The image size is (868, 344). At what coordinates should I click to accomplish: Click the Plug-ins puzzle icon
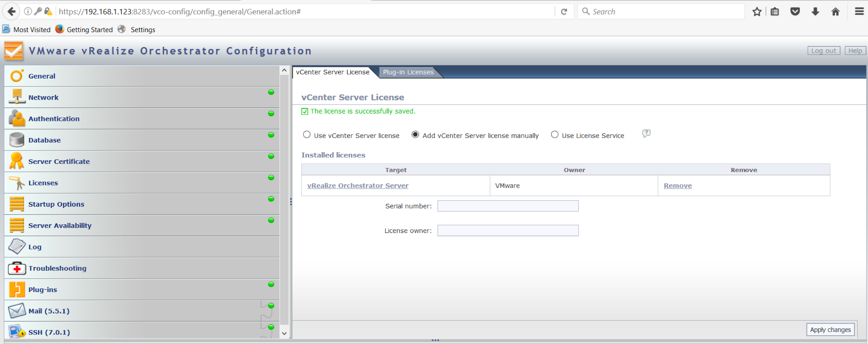point(17,289)
